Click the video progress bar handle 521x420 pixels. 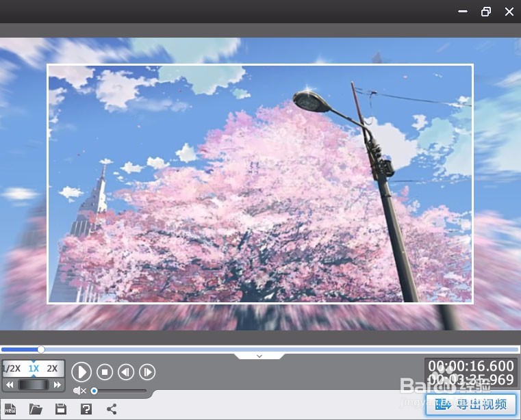coord(41,350)
